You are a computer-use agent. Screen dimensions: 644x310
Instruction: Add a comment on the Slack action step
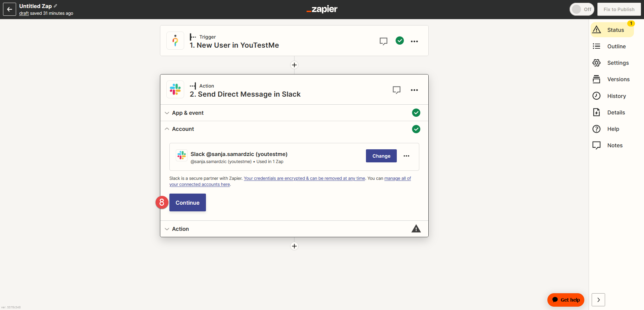(396, 90)
